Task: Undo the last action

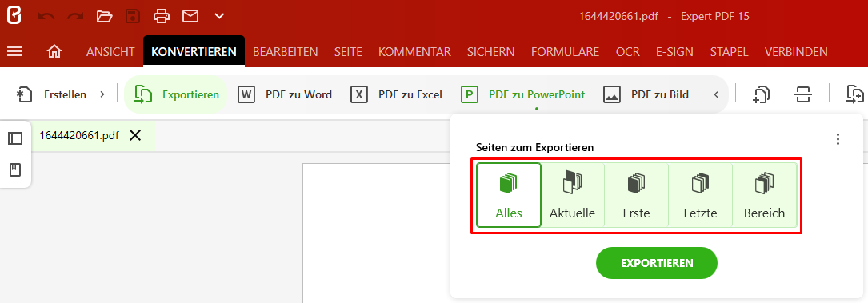Action: tap(46, 16)
